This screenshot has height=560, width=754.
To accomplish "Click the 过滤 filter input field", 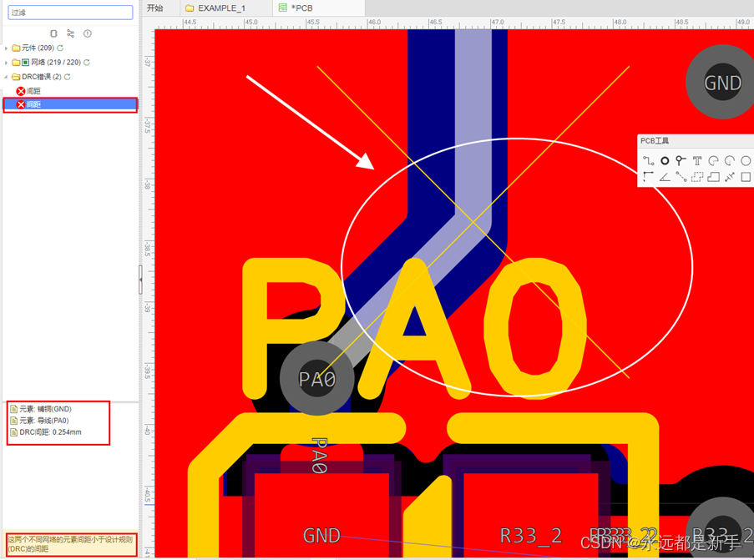I will point(71,13).
